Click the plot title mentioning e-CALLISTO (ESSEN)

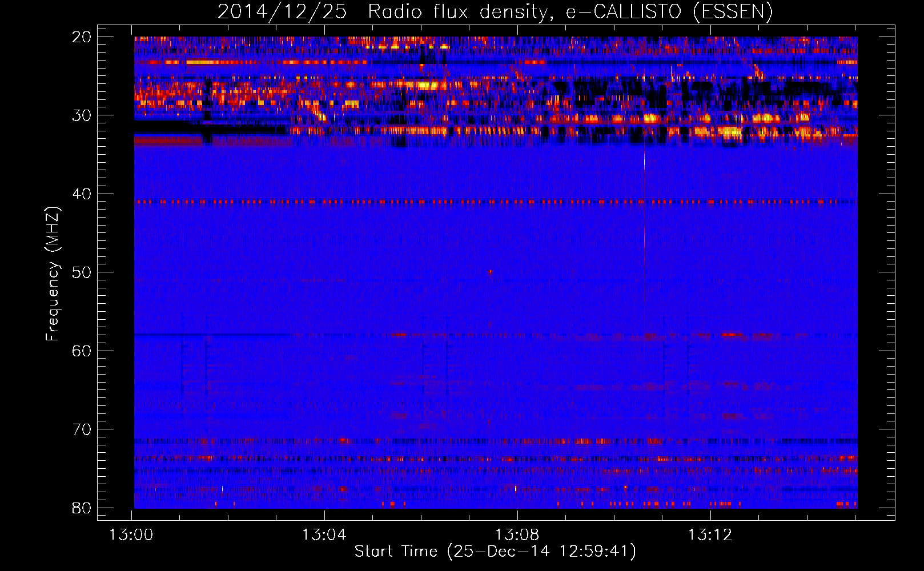click(495, 12)
